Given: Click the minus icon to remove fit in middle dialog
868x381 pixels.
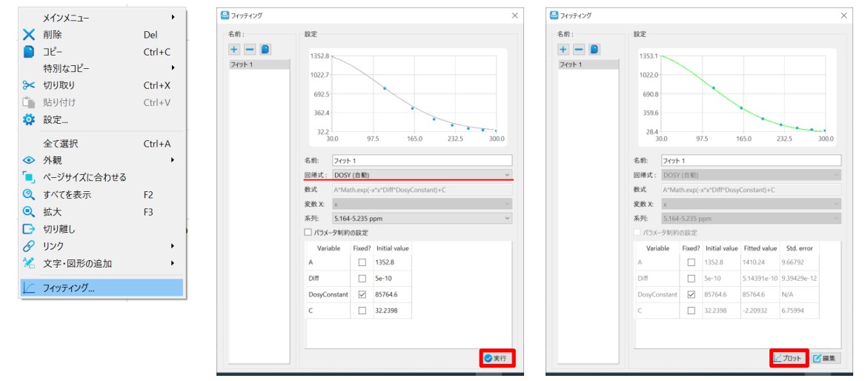Looking at the screenshot, I should pos(249,49).
